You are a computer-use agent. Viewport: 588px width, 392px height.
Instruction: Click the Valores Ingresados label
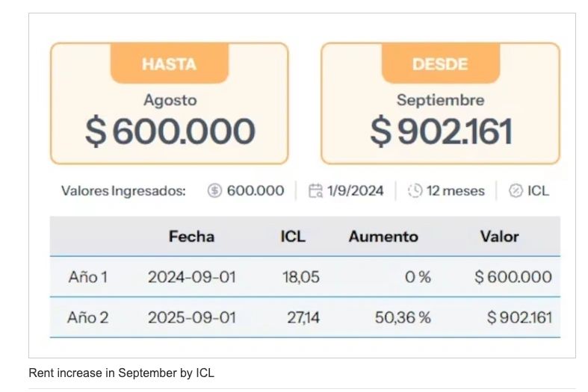(123, 190)
